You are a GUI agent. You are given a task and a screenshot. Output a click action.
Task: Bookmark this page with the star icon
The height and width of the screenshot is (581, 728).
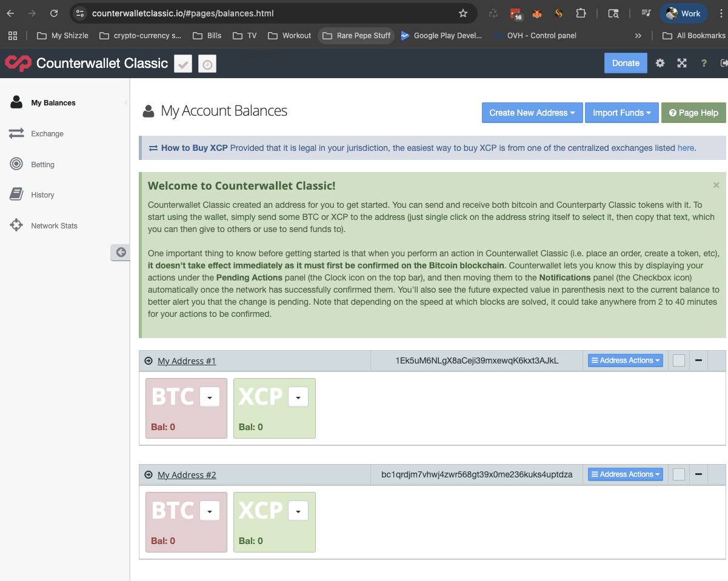pos(463,13)
